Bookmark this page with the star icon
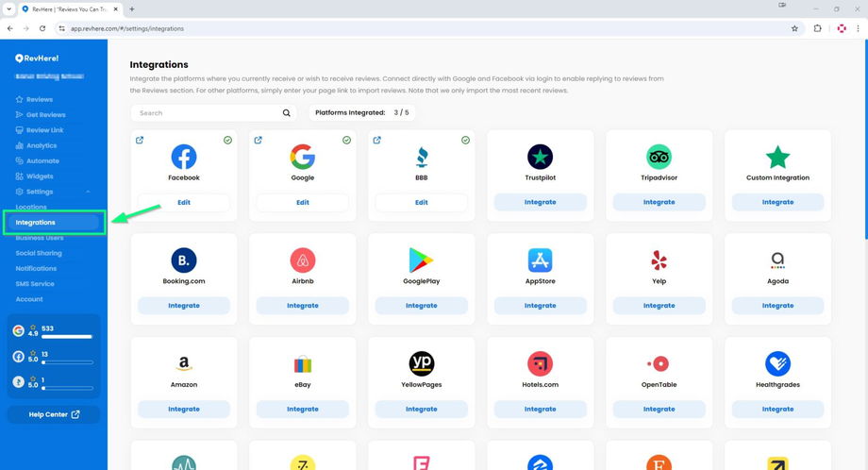This screenshot has height=470, width=868. tap(794, 29)
